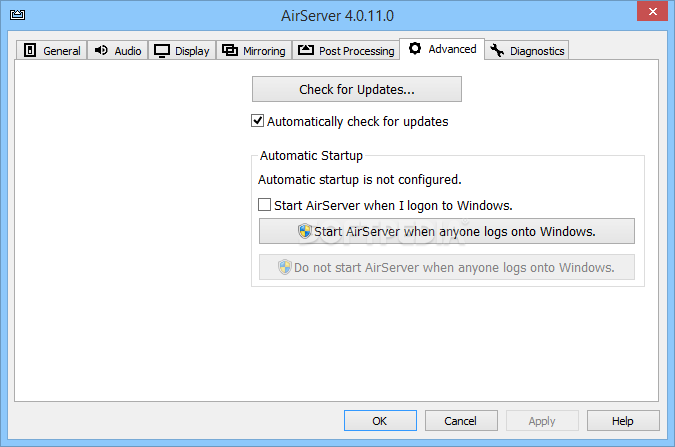
Task: Confirm with the OK button
Action: coord(380,420)
